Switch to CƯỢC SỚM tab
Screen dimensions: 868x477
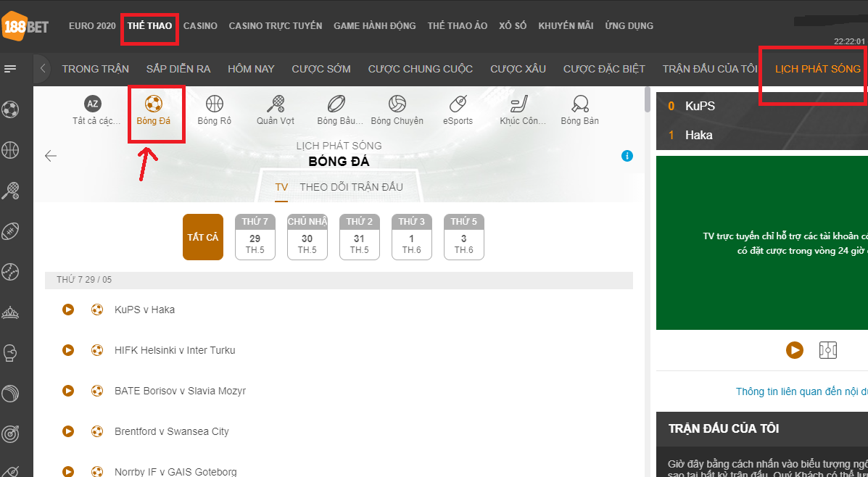pyautogui.click(x=321, y=69)
